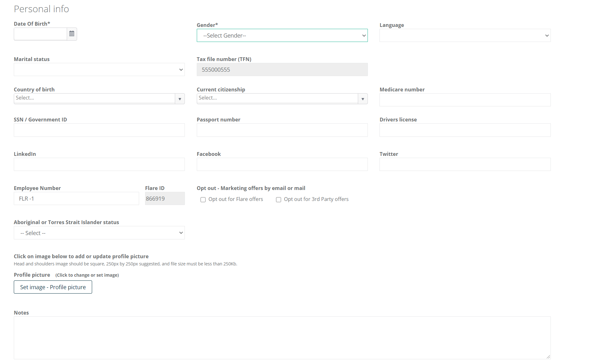Screen dimensions: 590x364
Task: Open the Language dropdown
Action: tap(465, 35)
